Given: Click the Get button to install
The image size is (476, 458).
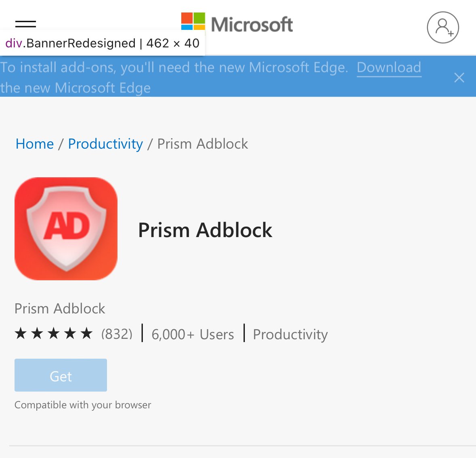Looking at the screenshot, I should click(x=61, y=375).
